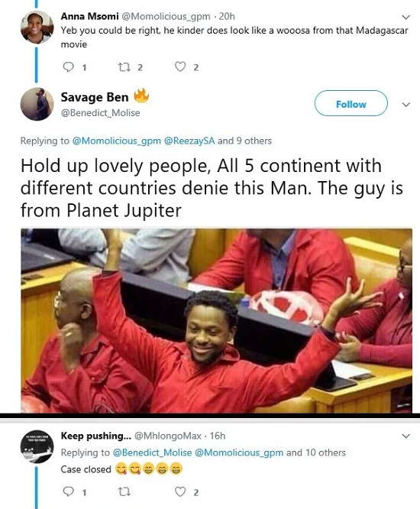This screenshot has width=420, height=509.
Task: Follow Savage Ben
Action: [351, 103]
